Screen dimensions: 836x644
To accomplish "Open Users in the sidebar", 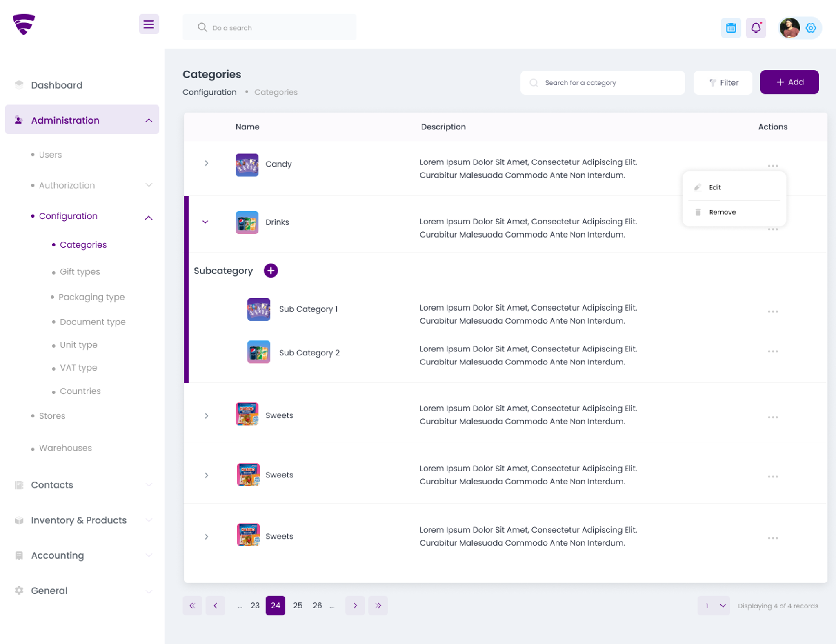I will (50, 155).
